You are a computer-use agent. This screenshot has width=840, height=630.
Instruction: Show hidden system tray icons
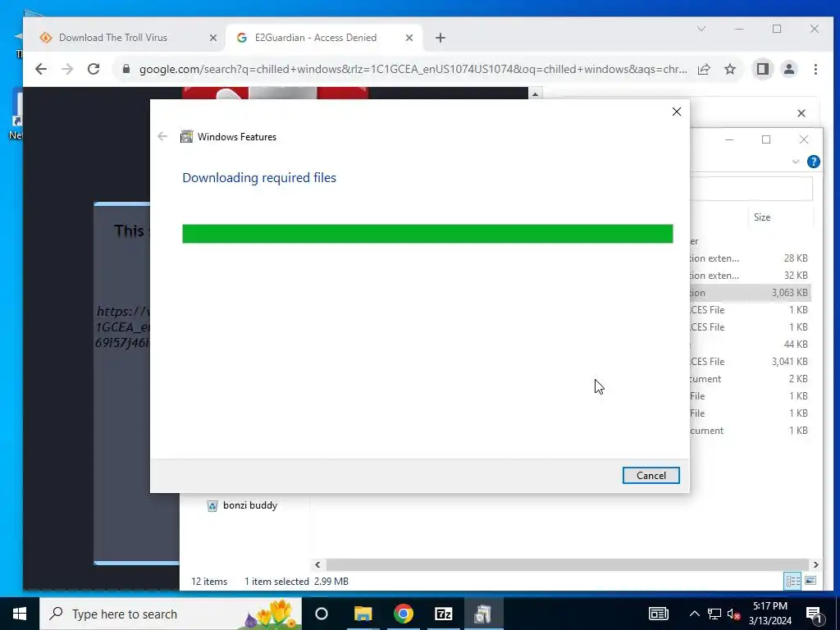694,614
